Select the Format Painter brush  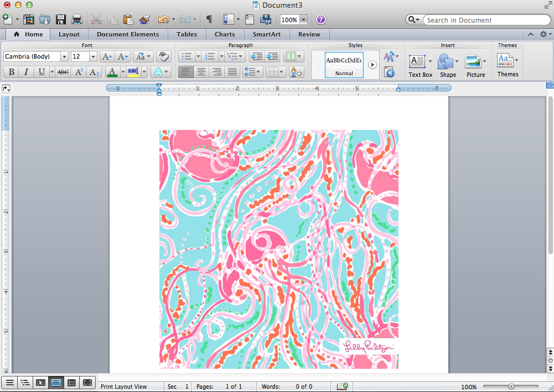point(144,19)
